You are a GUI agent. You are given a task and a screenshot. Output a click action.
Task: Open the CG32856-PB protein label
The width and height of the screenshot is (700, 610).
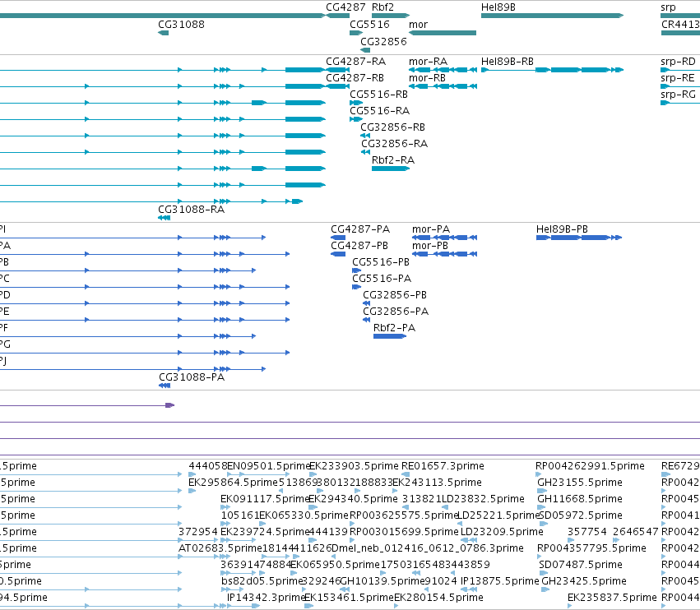pyautogui.click(x=395, y=295)
